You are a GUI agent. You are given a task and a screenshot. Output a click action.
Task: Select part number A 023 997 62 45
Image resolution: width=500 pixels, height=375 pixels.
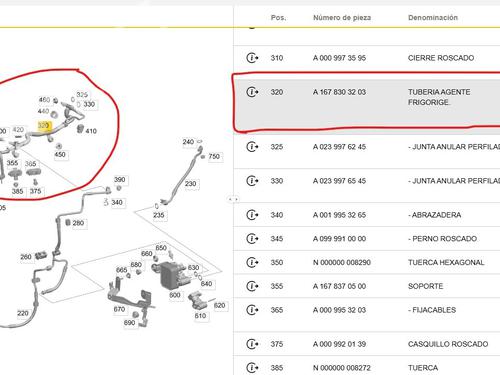[x=339, y=147]
